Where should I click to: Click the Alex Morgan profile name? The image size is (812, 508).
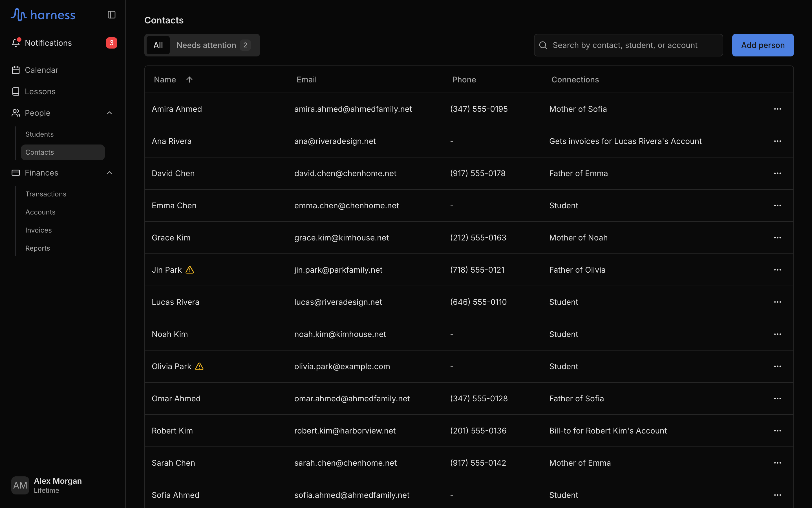(x=58, y=481)
